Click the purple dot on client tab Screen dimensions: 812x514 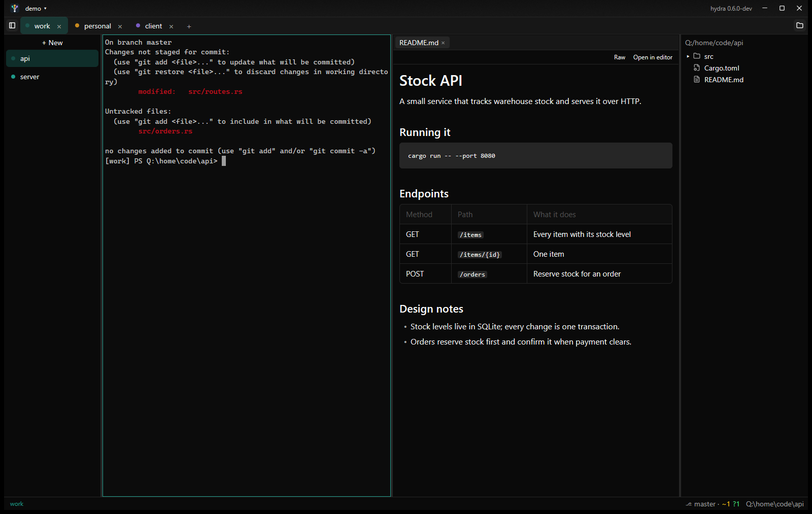point(138,25)
